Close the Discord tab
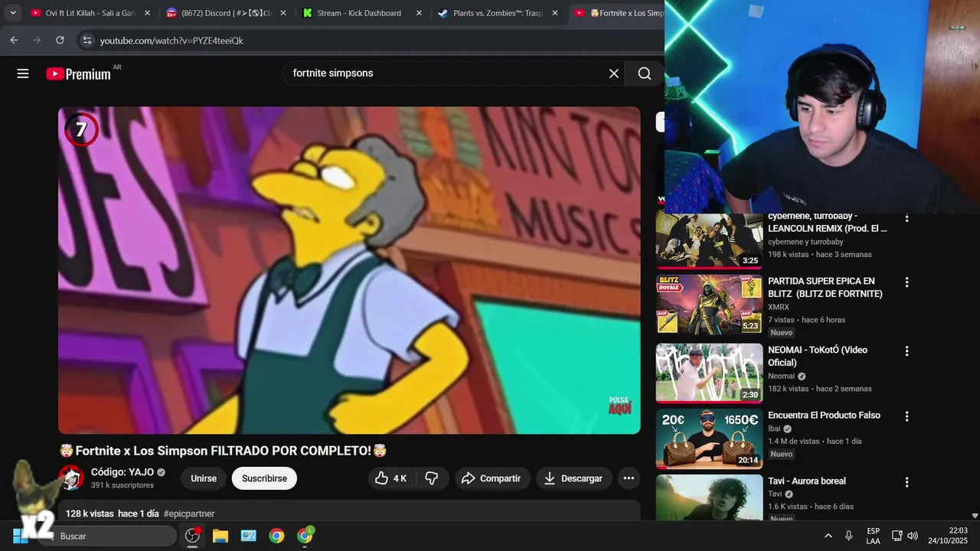This screenshot has height=551, width=980. point(283,13)
